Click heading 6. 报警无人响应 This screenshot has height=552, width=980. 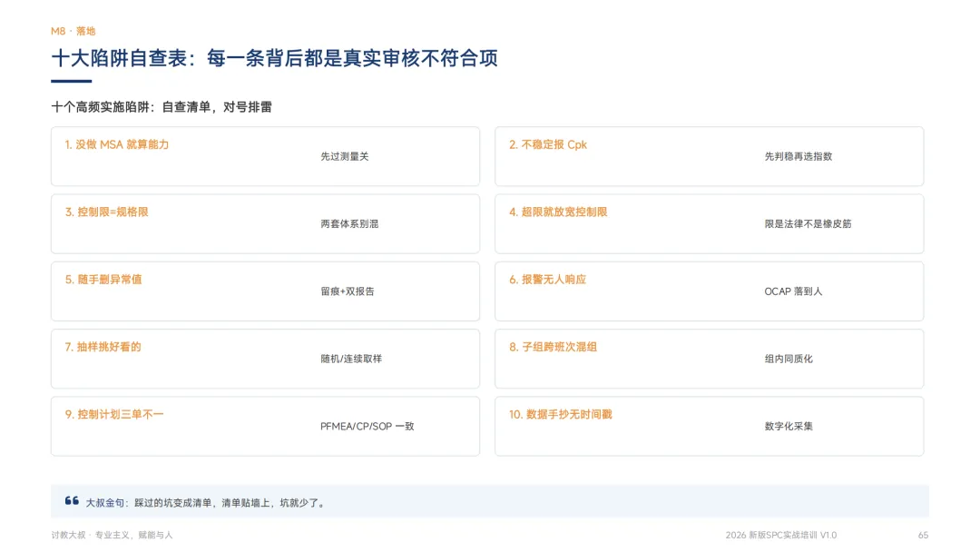547,280
